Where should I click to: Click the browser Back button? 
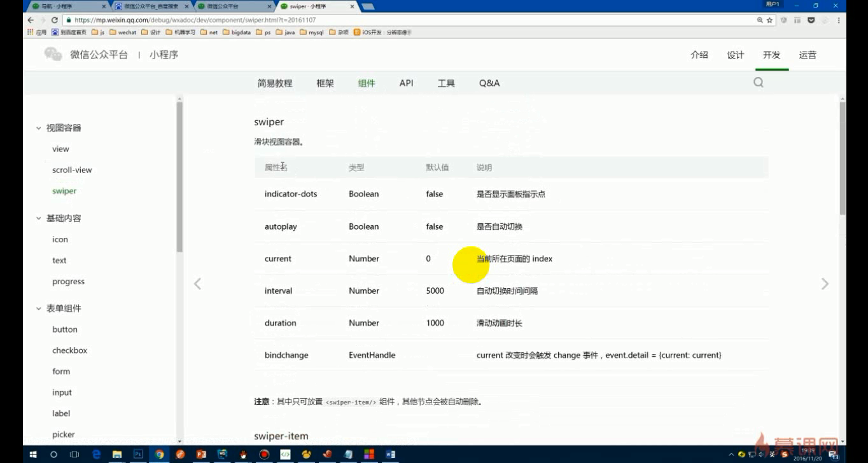31,20
